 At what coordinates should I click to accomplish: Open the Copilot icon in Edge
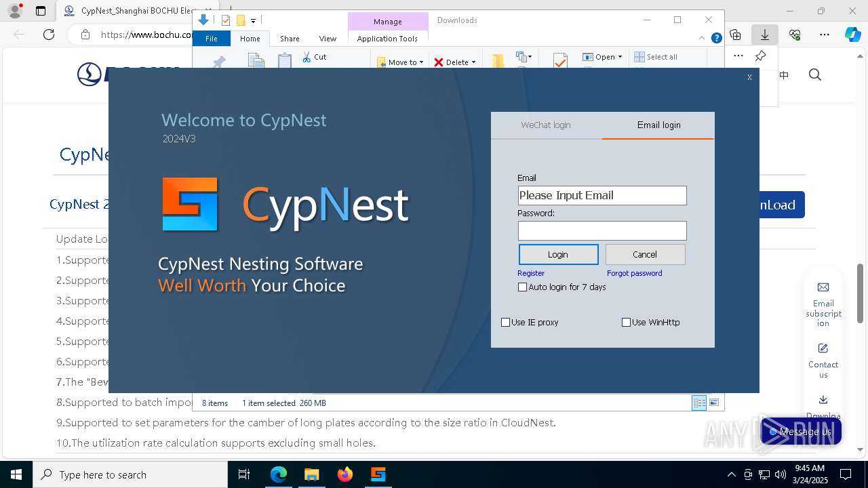(x=852, y=35)
